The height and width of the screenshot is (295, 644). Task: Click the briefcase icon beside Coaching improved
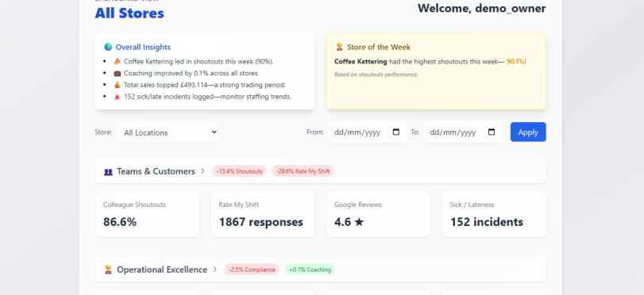pyautogui.click(x=118, y=74)
